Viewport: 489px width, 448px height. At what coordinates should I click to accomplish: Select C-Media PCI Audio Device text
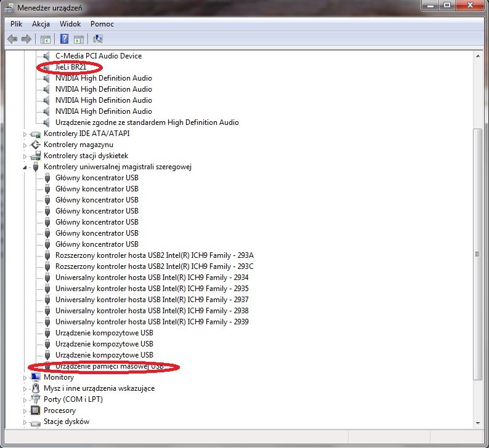pos(99,56)
